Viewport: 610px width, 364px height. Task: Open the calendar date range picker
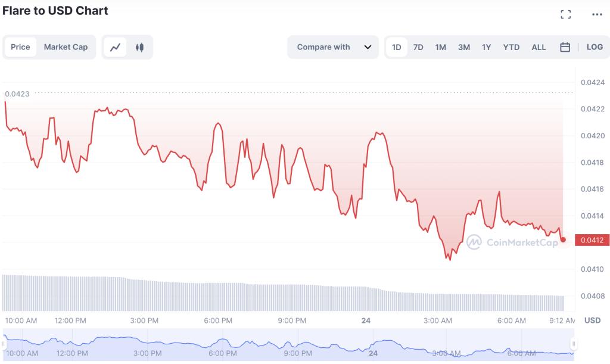pyautogui.click(x=565, y=47)
